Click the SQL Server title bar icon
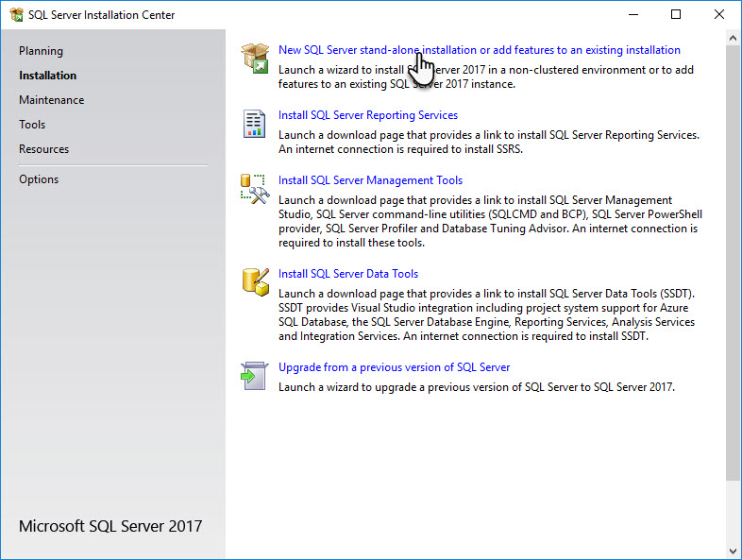The image size is (742, 560). (16, 15)
